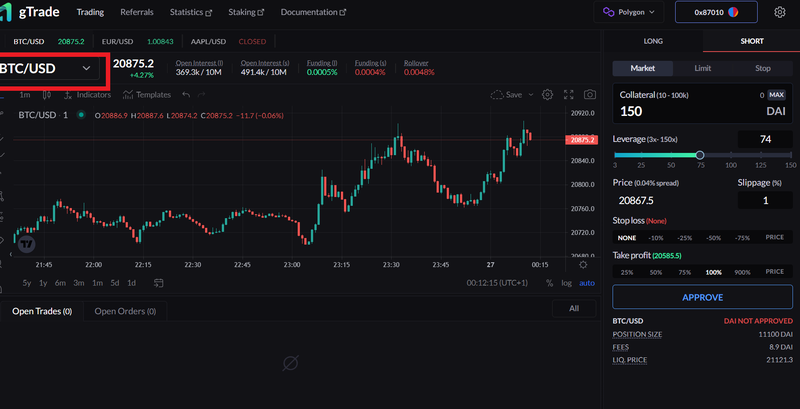Click the APPROVE button

pos(703,297)
